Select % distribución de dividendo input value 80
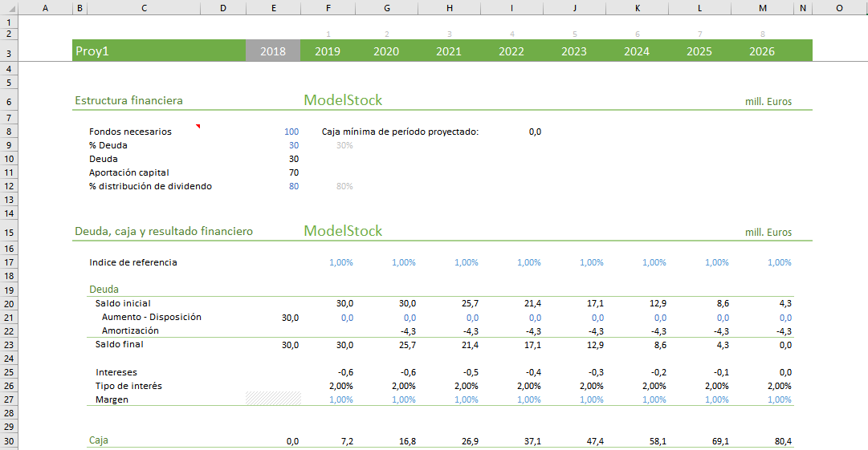868x450 pixels. pyautogui.click(x=293, y=186)
